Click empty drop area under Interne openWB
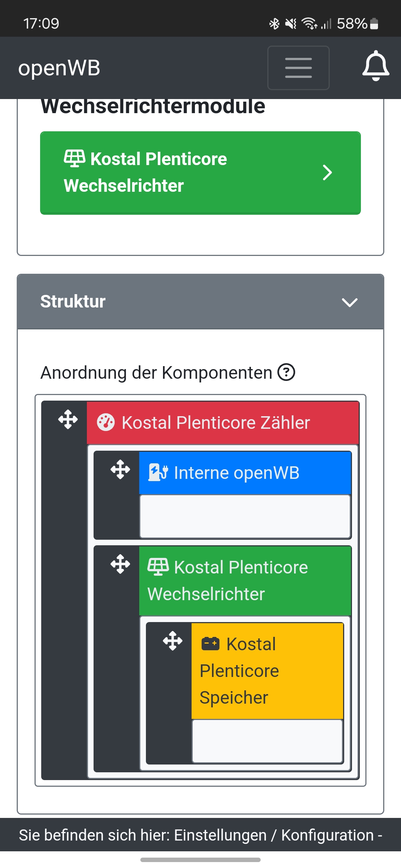Viewport: 401px width, 868px height. pos(245,516)
